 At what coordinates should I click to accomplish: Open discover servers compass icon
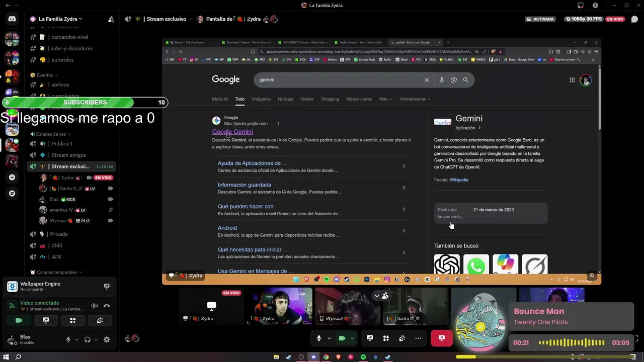tap(12, 193)
